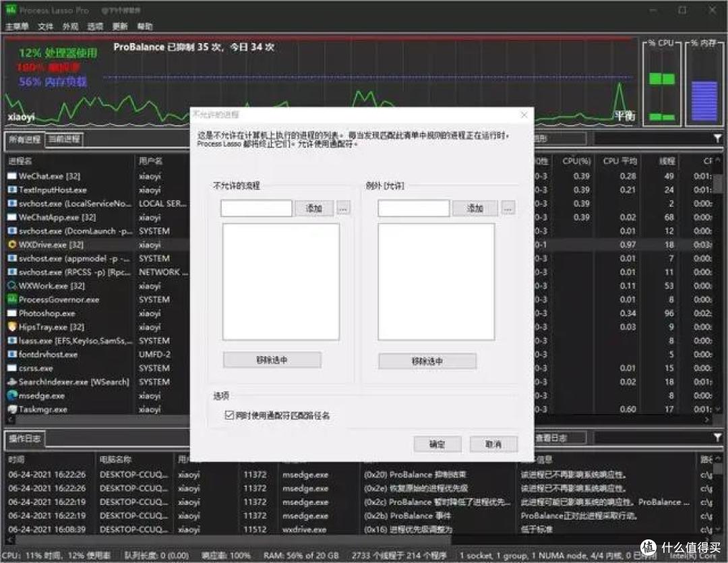728x563 pixels.
Task: Open the 外观 menu
Action: pos(70,26)
